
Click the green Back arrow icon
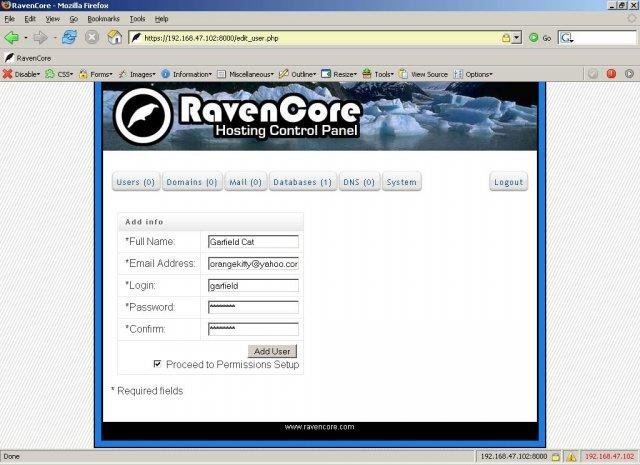point(11,38)
